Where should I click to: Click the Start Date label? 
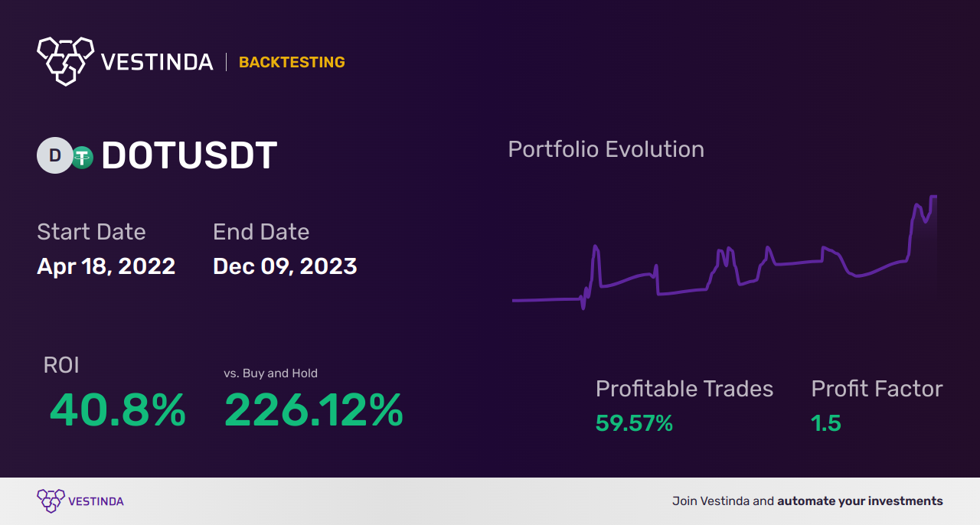(91, 232)
